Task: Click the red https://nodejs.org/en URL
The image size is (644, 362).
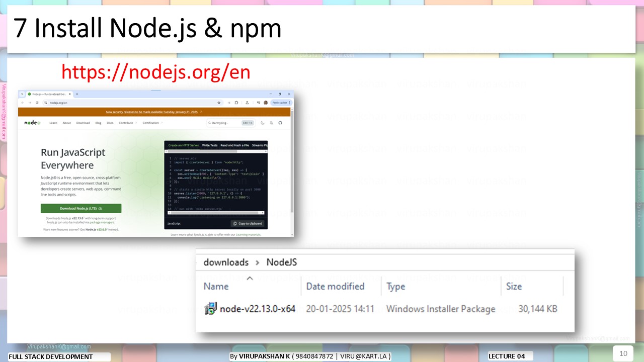Action: [x=156, y=72]
